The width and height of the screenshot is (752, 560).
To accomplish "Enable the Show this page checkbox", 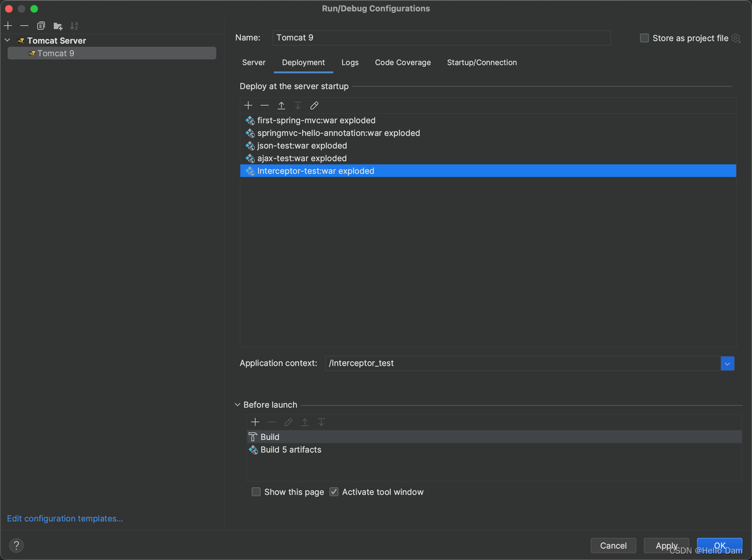I will (256, 492).
